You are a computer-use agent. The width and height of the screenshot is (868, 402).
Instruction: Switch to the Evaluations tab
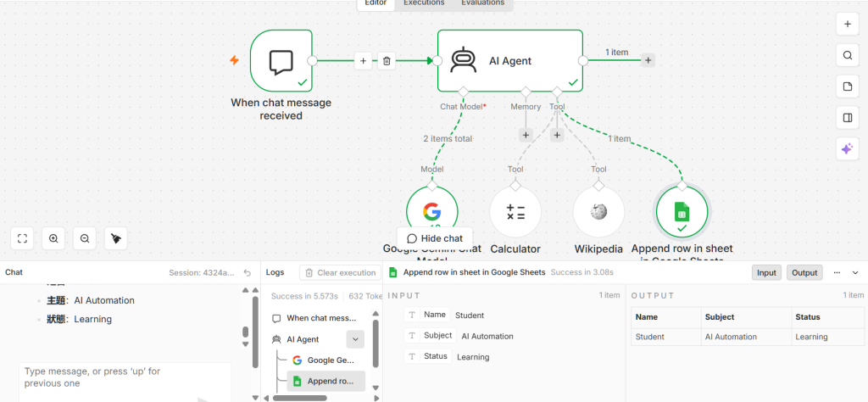[482, 3]
